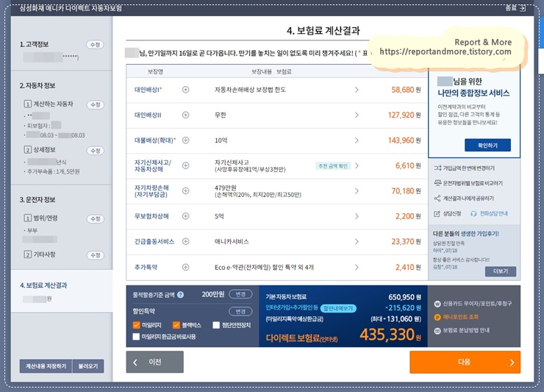This screenshot has width=544, height=392.
Task: Click the 650,950 원 base premium
Action: pyautogui.click(x=404, y=297)
